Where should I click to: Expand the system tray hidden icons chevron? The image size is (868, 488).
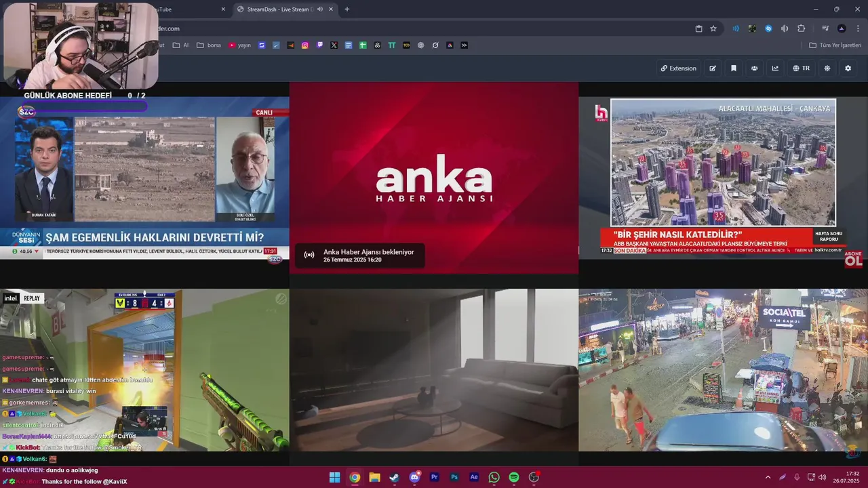[x=768, y=477]
